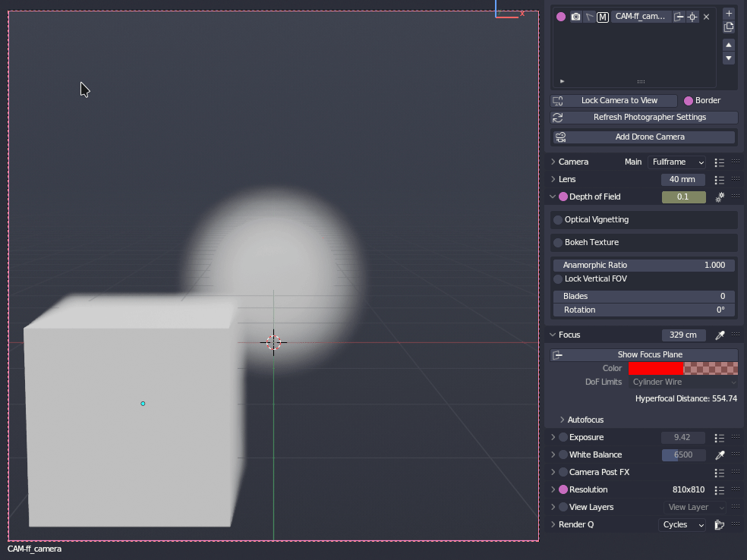Expand the Exposure panel
Viewport: 747px width, 560px height.
click(553, 437)
